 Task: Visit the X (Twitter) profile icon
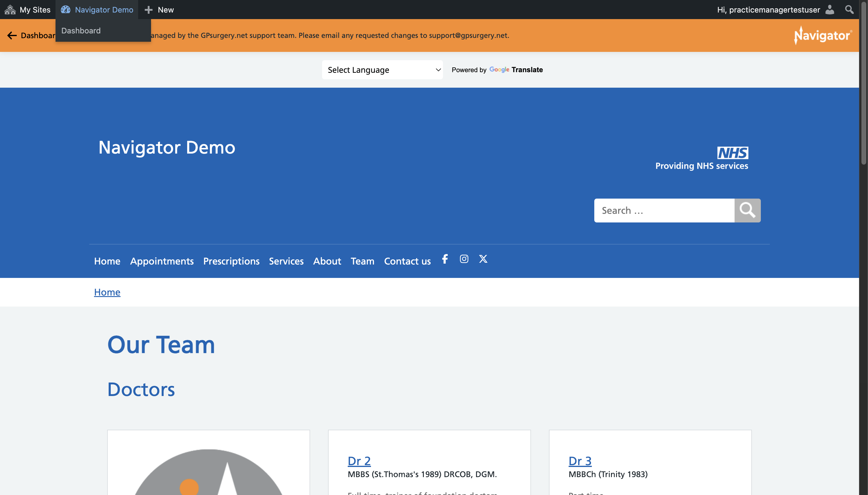(x=483, y=259)
